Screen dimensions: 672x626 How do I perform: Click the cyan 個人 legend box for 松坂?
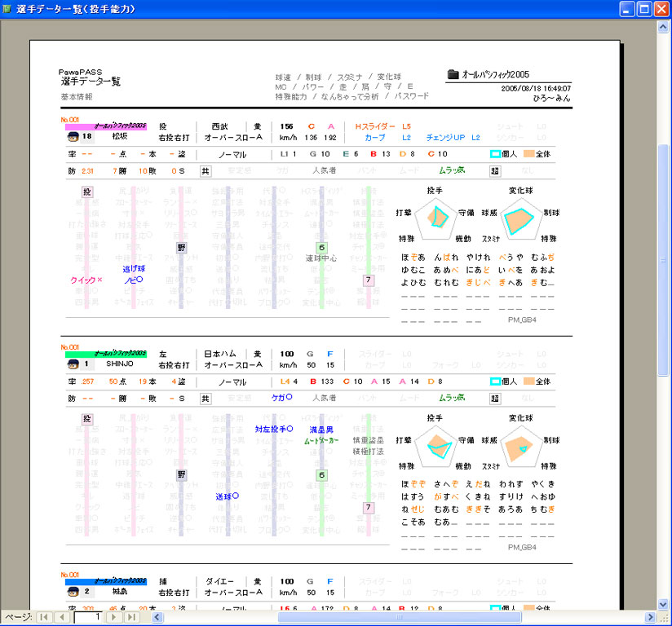tap(495, 154)
